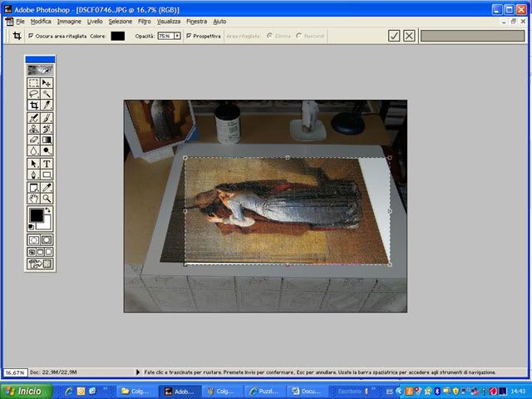Select the Rectangle shape tool
Image resolution: width=532 pixels, height=399 pixels.
click(47, 175)
